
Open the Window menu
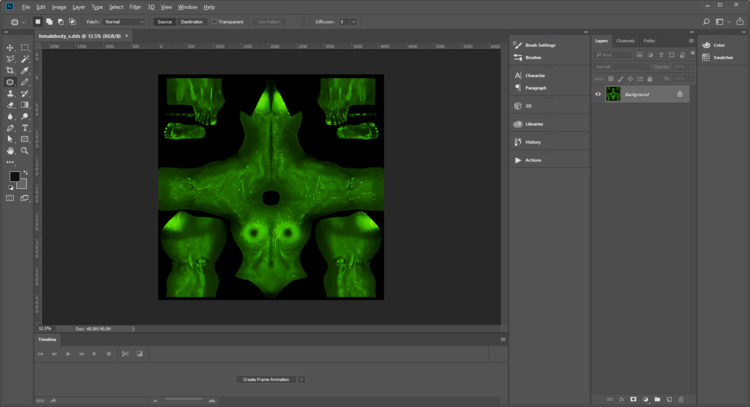coord(188,7)
